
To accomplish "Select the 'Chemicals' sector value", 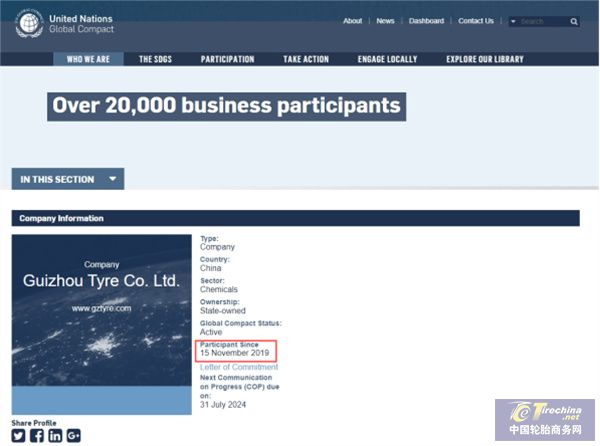I will pyautogui.click(x=219, y=289).
